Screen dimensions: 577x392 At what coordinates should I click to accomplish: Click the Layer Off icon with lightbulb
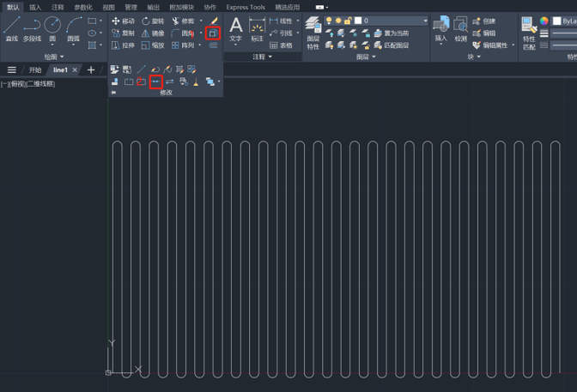[330, 33]
